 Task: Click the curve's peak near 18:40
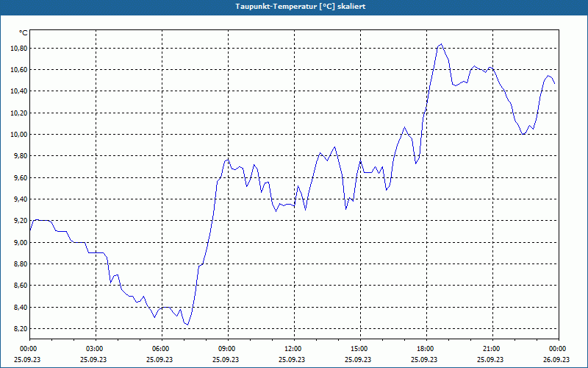pos(442,44)
